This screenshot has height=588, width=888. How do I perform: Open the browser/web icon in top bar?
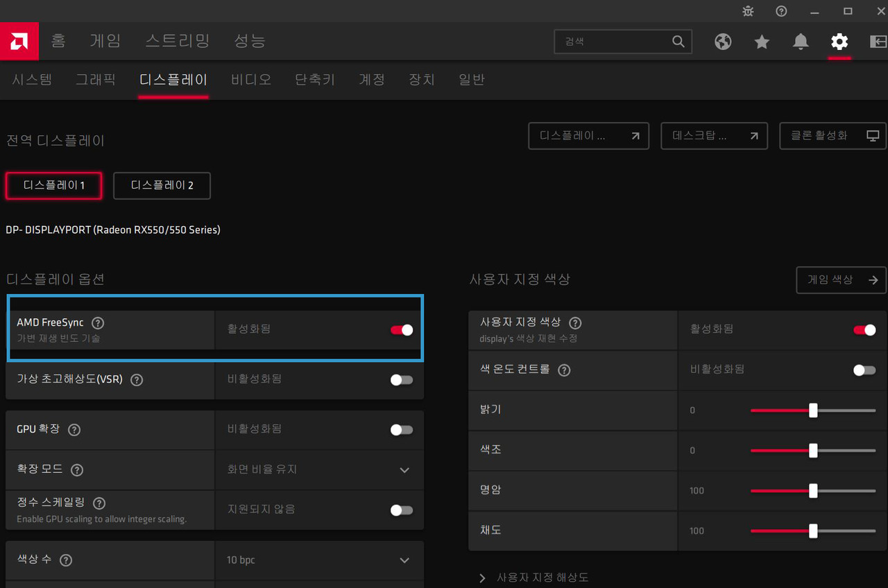pyautogui.click(x=723, y=42)
